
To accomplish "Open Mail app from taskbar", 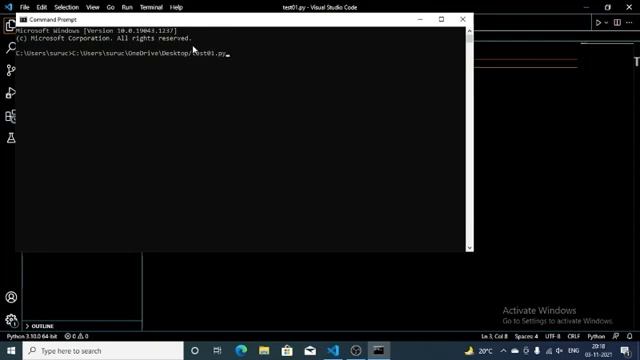I will tap(310, 351).
